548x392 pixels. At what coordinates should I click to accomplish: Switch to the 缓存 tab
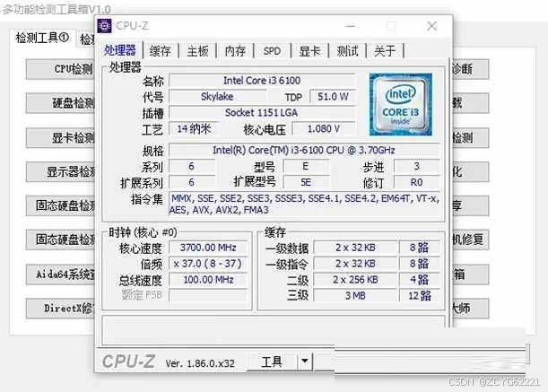(160, 51)
